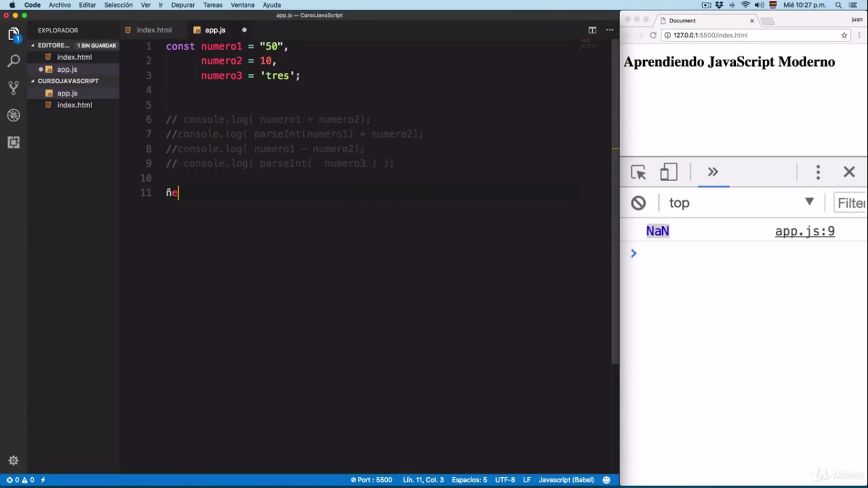Click the clear console icon in DevTools

(638, 203)
